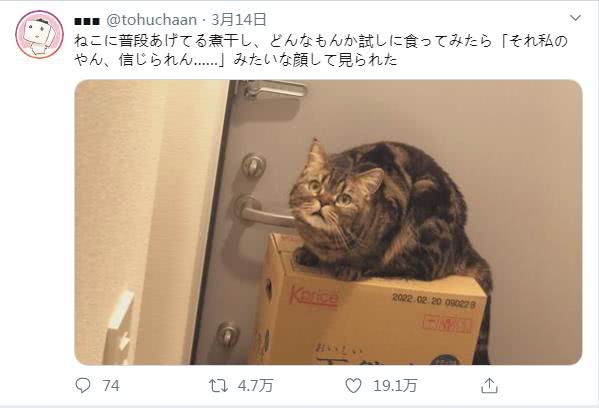Click the second tweet line ending 見られた
This screenshot has width=599, height=408.
click(x=236, y=60)
